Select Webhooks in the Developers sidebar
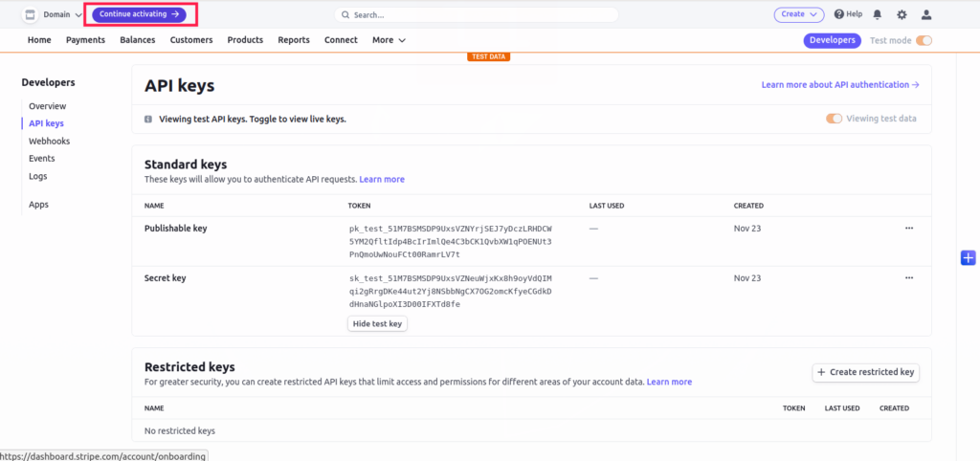Screen dimensions: 980x461 (x=49, y=141)
